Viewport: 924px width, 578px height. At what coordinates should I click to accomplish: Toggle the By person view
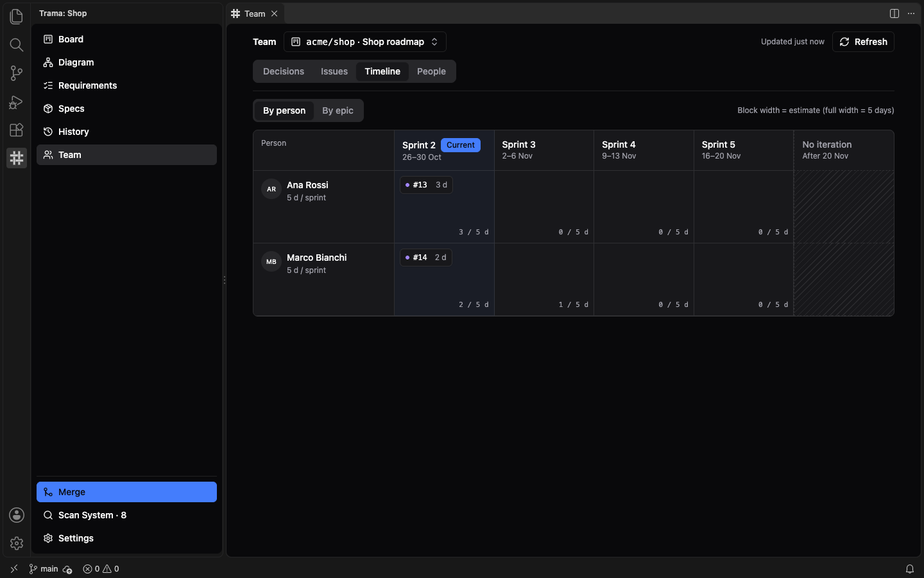pos(284,110)
